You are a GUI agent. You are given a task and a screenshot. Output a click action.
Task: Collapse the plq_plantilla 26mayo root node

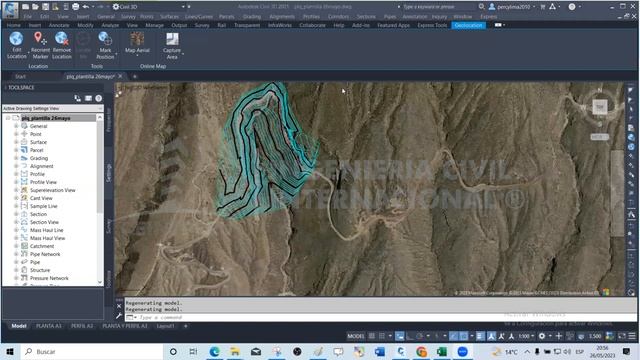(8, 118)
